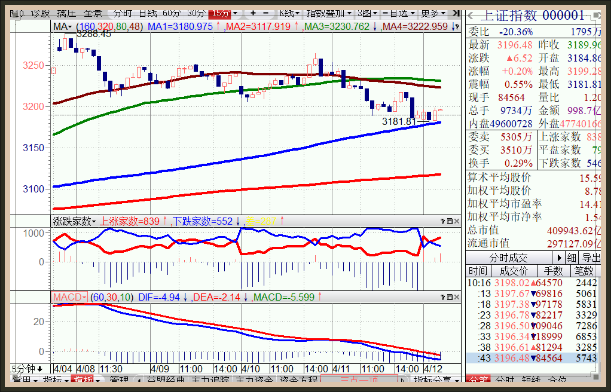The height and width of the screenshot is (392, 611).
Task: Select the :28 trade row priced 3196.50
Action: click(532, 325)
